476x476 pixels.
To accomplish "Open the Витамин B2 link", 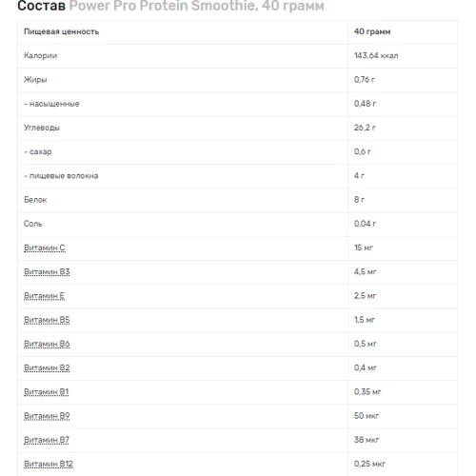I will tap(47, 367).
